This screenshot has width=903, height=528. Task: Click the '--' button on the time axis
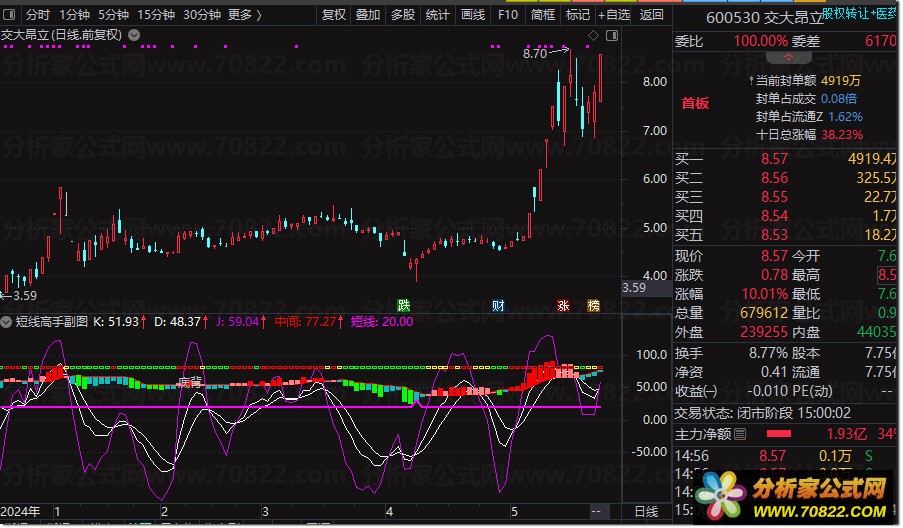[596, 511]
